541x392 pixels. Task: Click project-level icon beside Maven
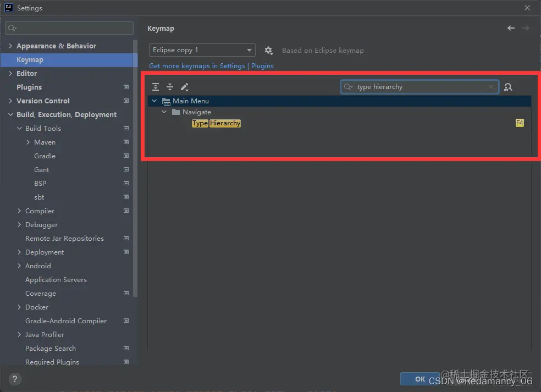[126, 142]
